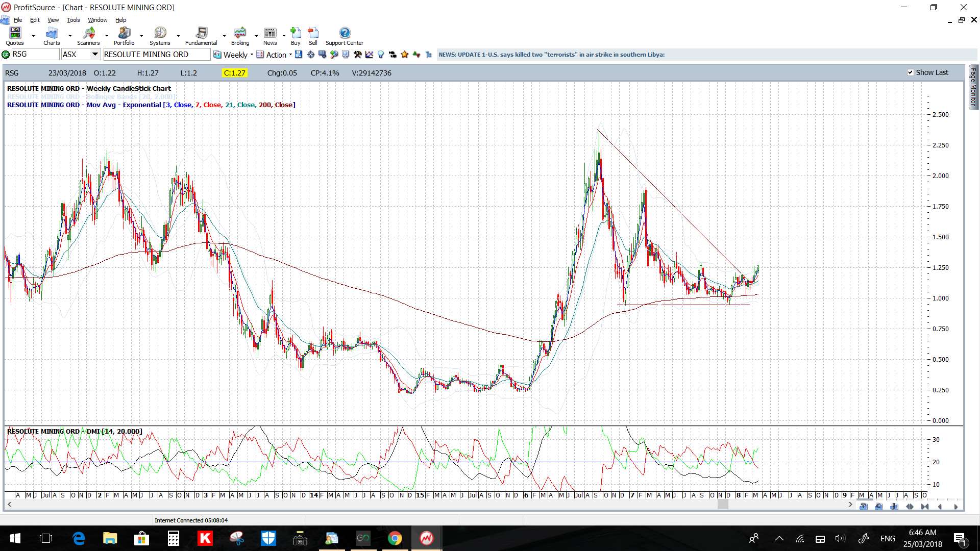Screen dimensions: 980x551
Task: Open the Systems toolbar icon
Action: pos(160,36)
